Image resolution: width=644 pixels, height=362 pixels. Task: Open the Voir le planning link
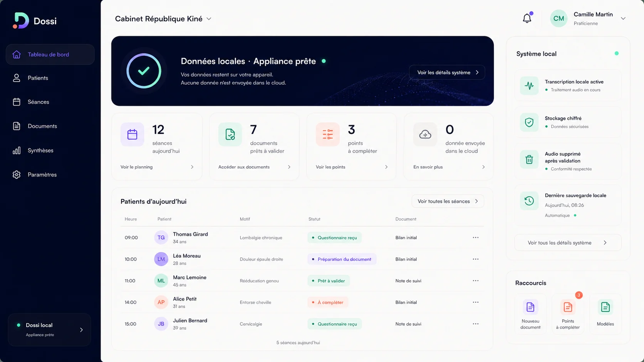click(x=136, y=167)
